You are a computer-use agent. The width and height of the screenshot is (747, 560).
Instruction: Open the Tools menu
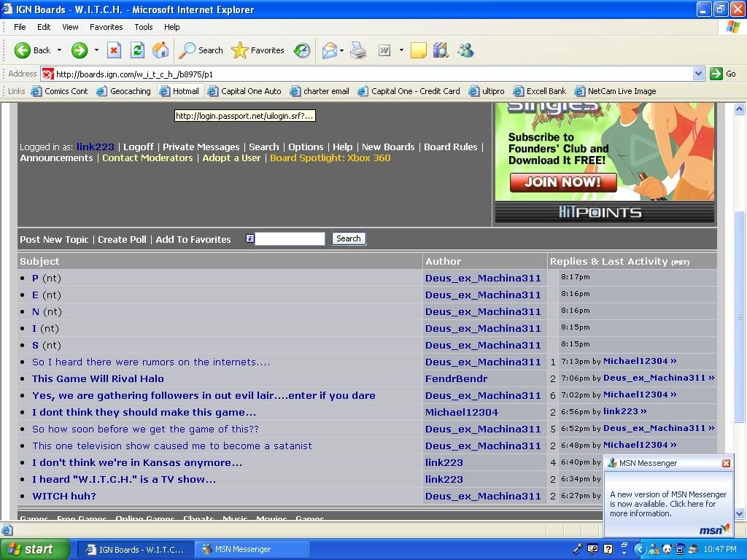point(143,27)
